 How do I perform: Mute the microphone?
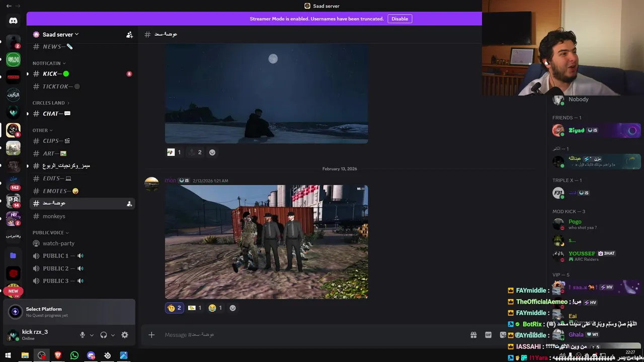click(x=83, y=335)
